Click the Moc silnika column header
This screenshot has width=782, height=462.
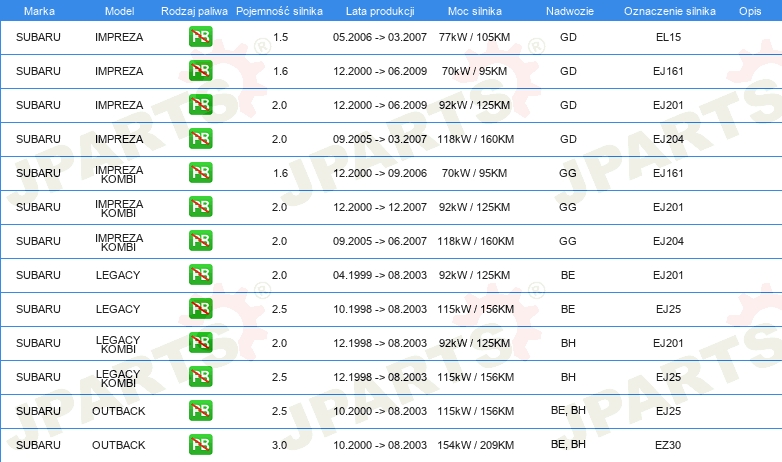[x=475, y=11]
